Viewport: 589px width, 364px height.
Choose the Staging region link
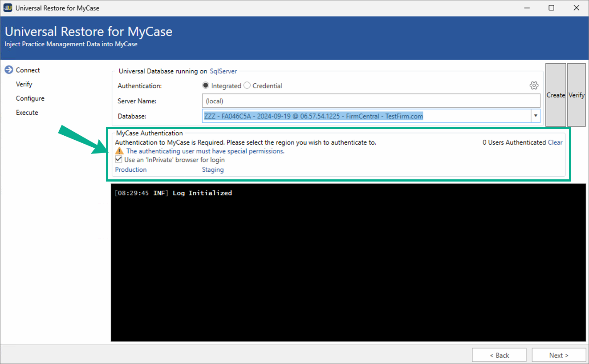click(213, 170)
